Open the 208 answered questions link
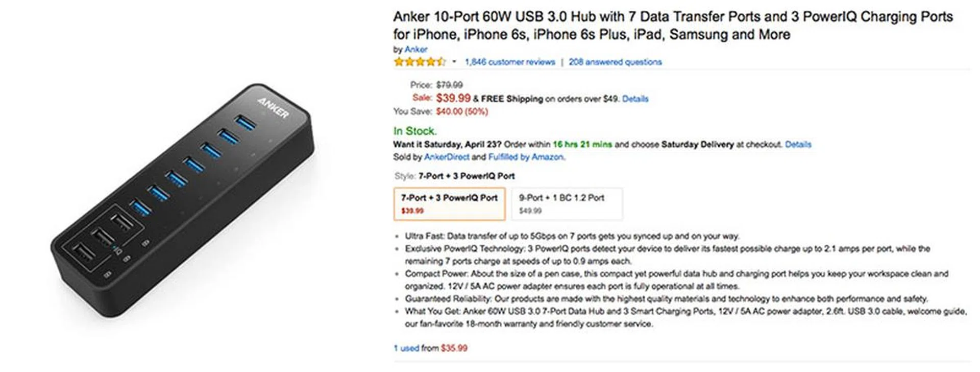The width and height of the screenshot is (980, 372). pyautogui.click(x=615, y=62)
